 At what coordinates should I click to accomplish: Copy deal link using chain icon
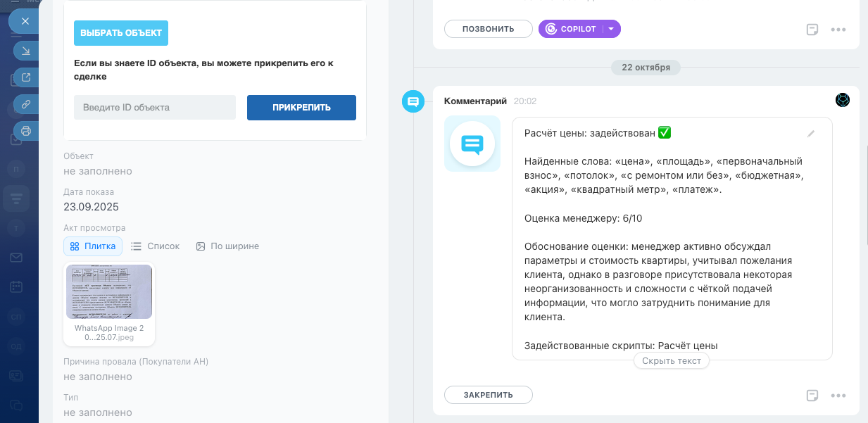click(x=26, y=104)
